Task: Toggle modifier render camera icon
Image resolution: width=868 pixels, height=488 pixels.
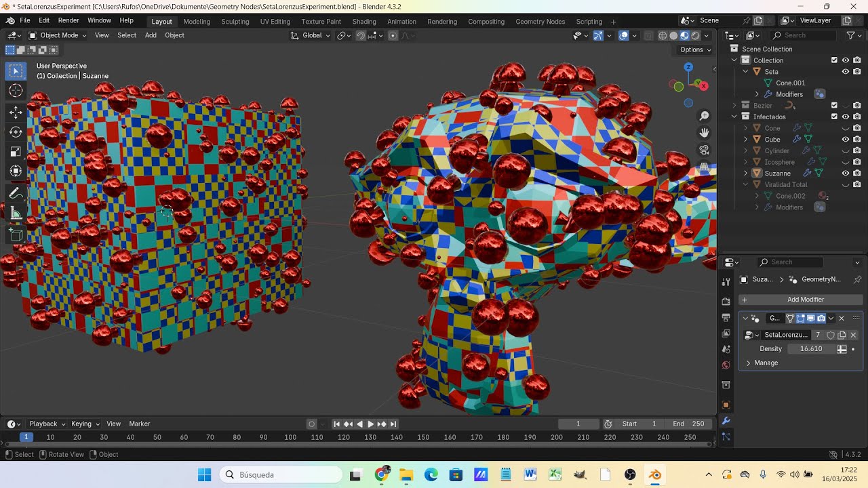Action: coord(821,318)
